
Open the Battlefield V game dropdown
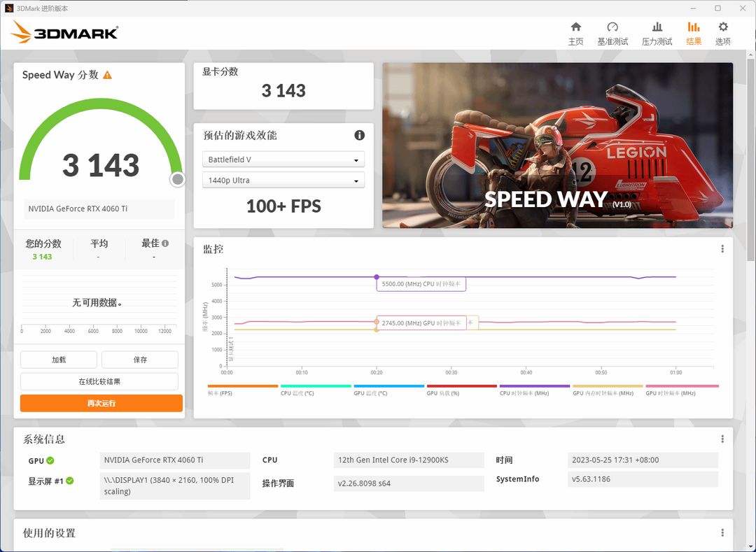(x=283, y=160)
